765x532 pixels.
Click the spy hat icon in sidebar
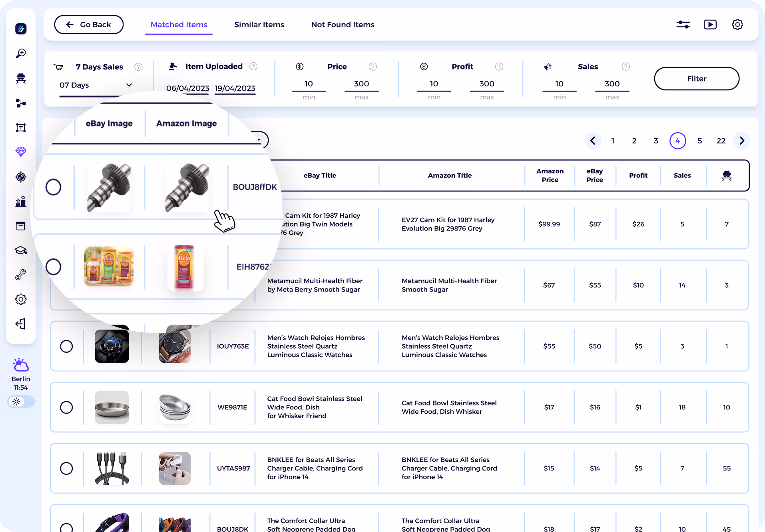pyautogui.click(x=21, y=78)
